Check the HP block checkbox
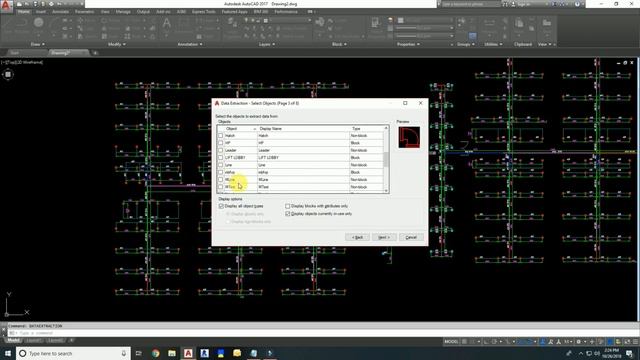This screenshot has width=640, height=360. pos(221,143)
